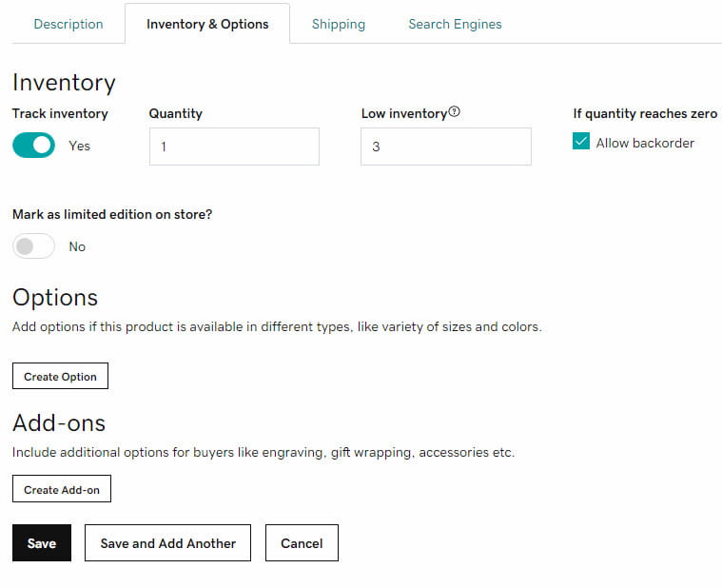
Task: Click Save and Add Another
Action: [167, 543]
